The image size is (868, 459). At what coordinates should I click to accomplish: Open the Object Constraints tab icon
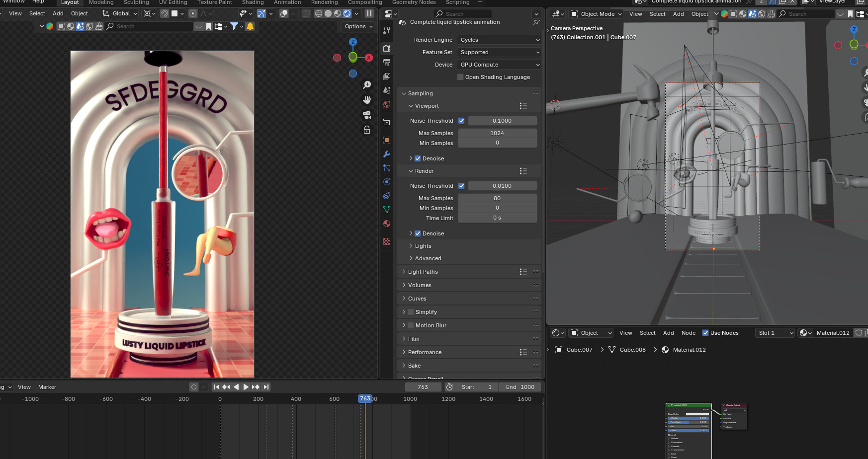tap(387, 196)
